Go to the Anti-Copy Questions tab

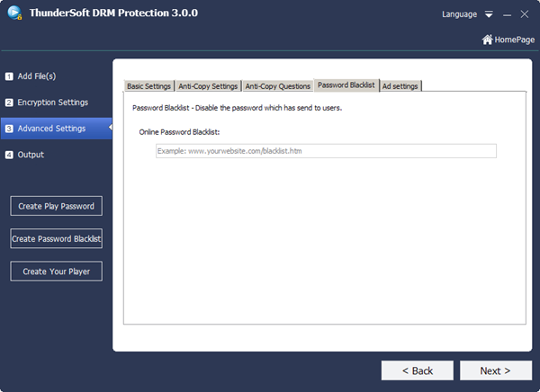[277, 86]
